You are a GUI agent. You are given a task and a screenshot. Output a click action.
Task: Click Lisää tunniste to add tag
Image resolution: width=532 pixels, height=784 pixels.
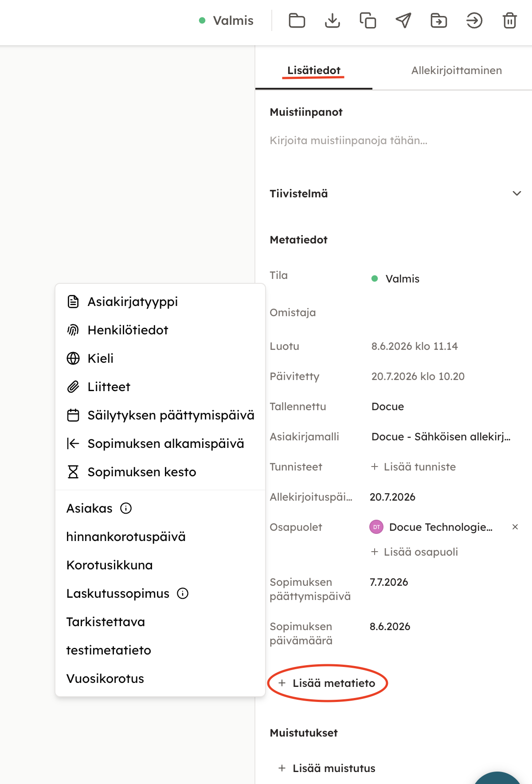[413, 467]
